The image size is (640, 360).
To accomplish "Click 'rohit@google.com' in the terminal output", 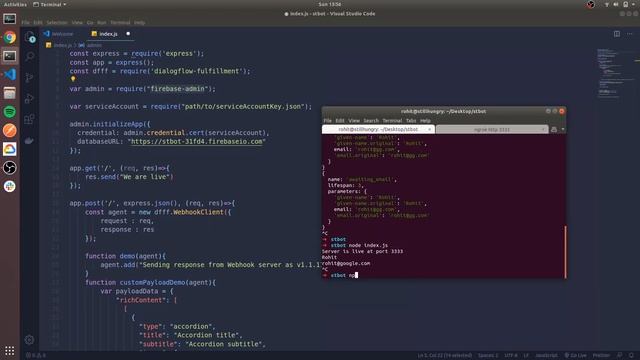I will pyautogui.click(x=346, y=263).
